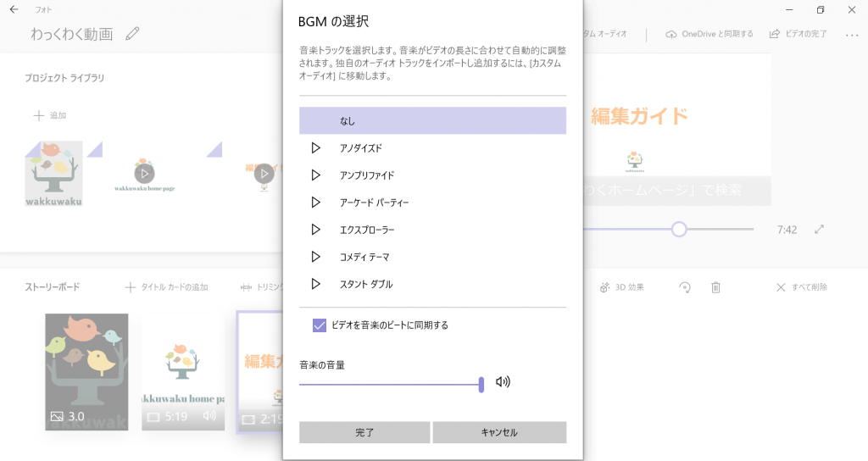This screenshot has width=868, height=461.
Task: Preview the アーケード パーティー track
Action: click(315, 203)
